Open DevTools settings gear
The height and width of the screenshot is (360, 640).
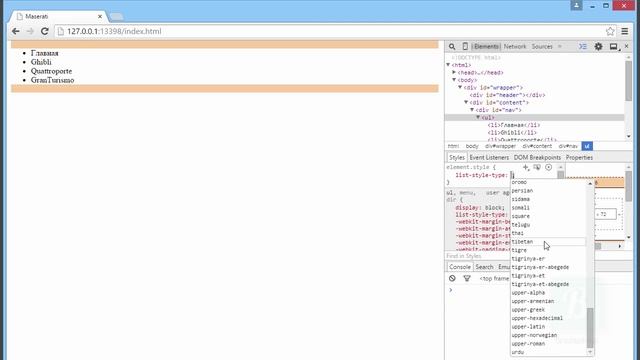598,47
